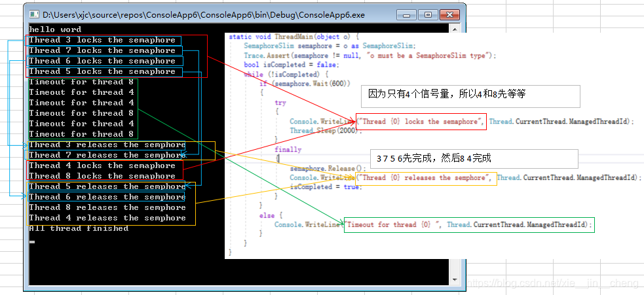Minimize the ConsoleApp6.exe window
The width and height of the screenshot is (644, 295).
pyautogui.click(x=407, y=15)
